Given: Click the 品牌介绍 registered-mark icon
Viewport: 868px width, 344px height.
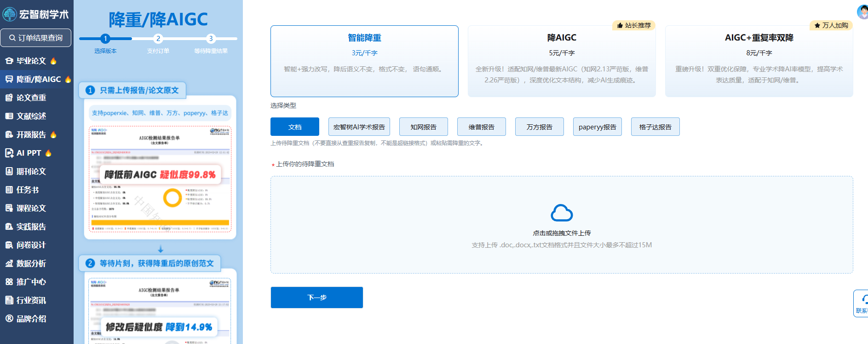Looking at the screenshot, I should click(9, 319).
